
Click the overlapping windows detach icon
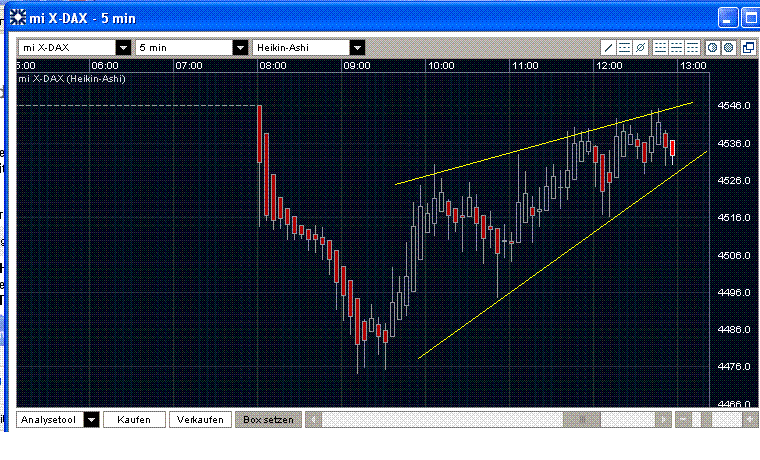coord(748,48)
